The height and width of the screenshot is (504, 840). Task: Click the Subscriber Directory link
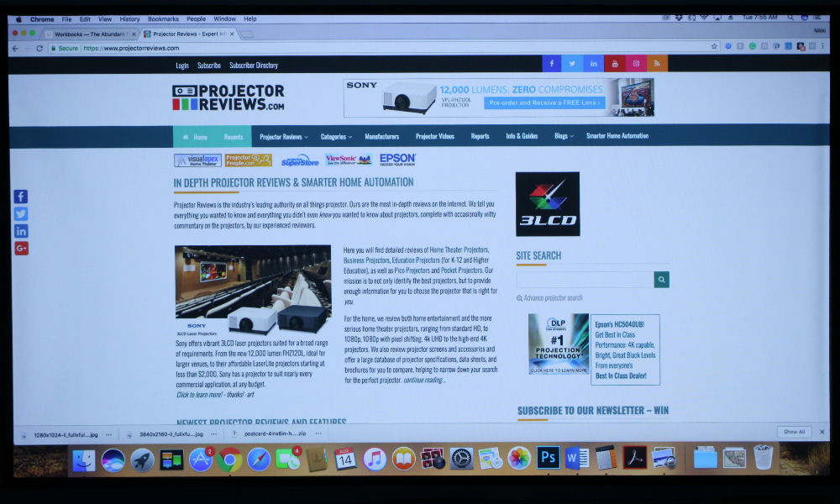(254, 65)
